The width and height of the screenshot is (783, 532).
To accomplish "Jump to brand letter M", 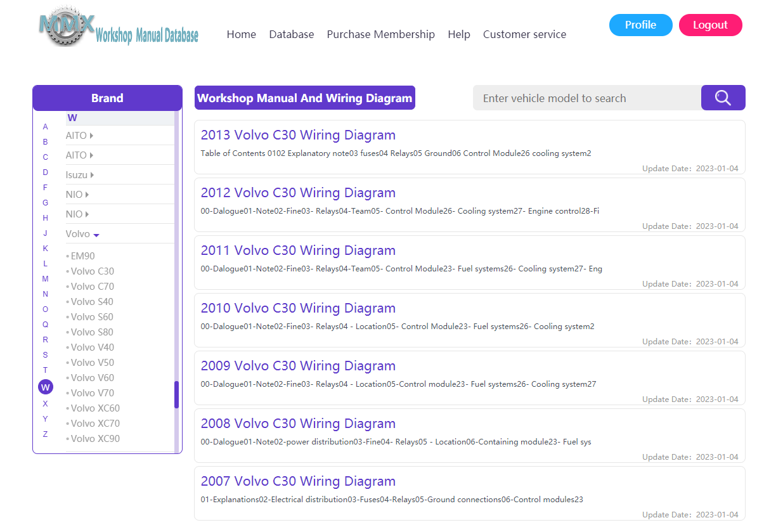I will [45, 279].
